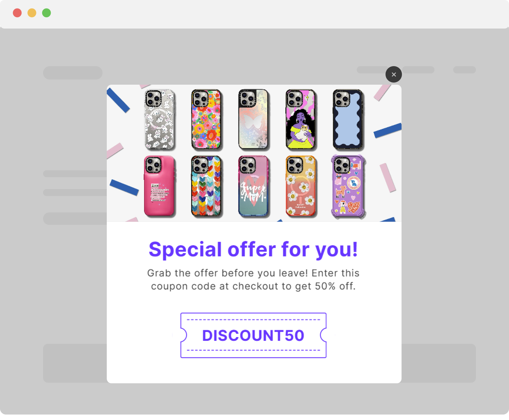
Task: Click the rightmost gray nav placeholder
Action: 464,70
